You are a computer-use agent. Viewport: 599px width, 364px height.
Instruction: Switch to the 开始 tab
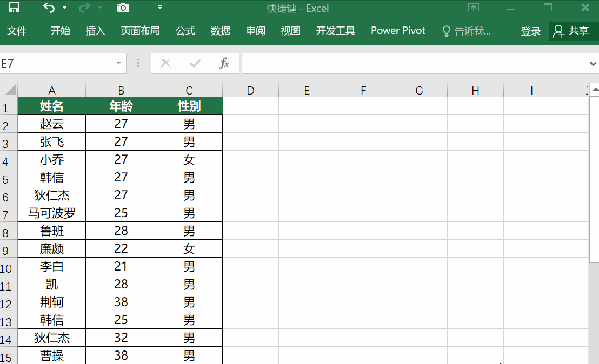[x=61, y=31]
